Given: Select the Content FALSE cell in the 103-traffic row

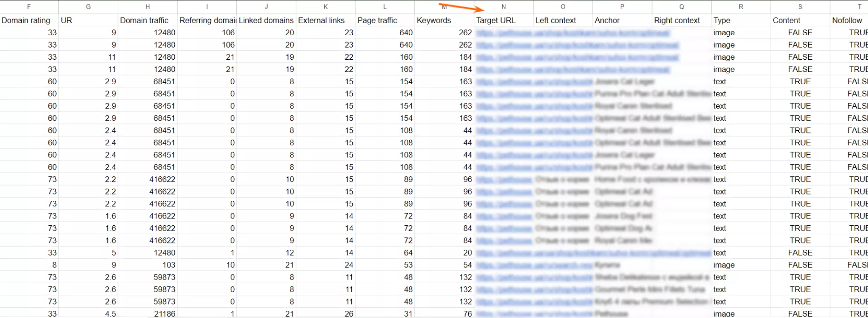Looking at the screenshot, I should (x=800, y=265).
